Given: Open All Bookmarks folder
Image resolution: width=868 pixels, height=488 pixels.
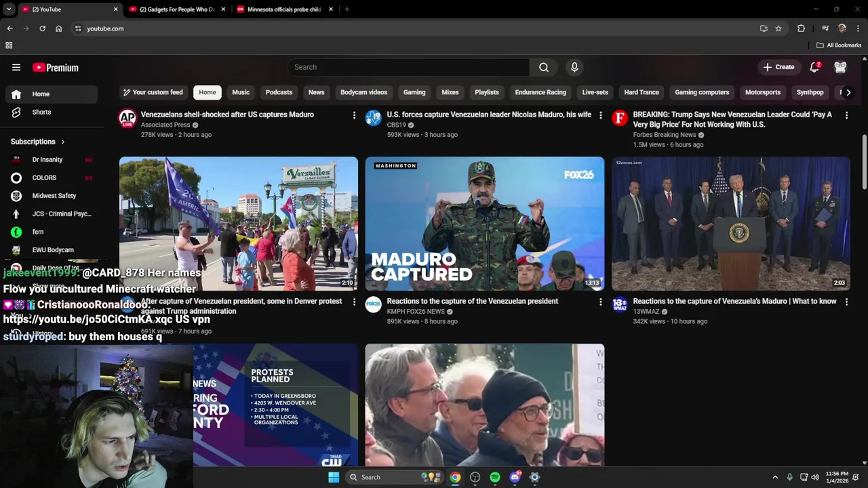Looking at the screenshot, I should click(x=839, y=45).
